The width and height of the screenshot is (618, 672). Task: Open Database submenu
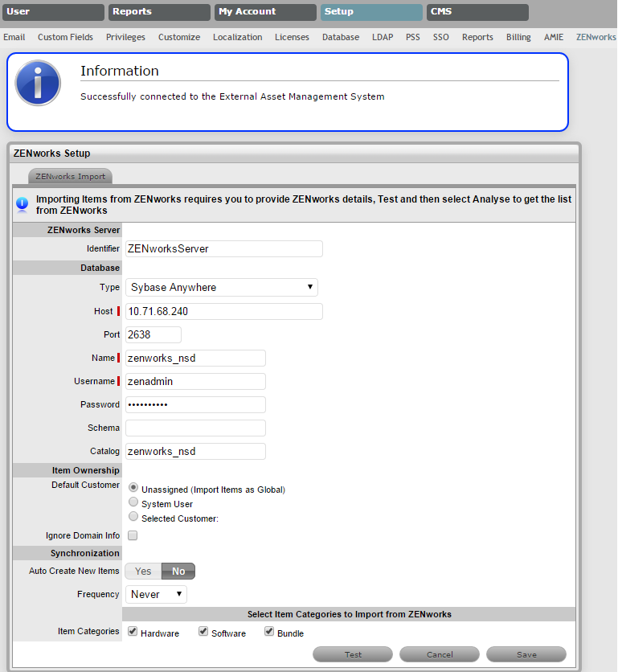click(x=341, y=37)
